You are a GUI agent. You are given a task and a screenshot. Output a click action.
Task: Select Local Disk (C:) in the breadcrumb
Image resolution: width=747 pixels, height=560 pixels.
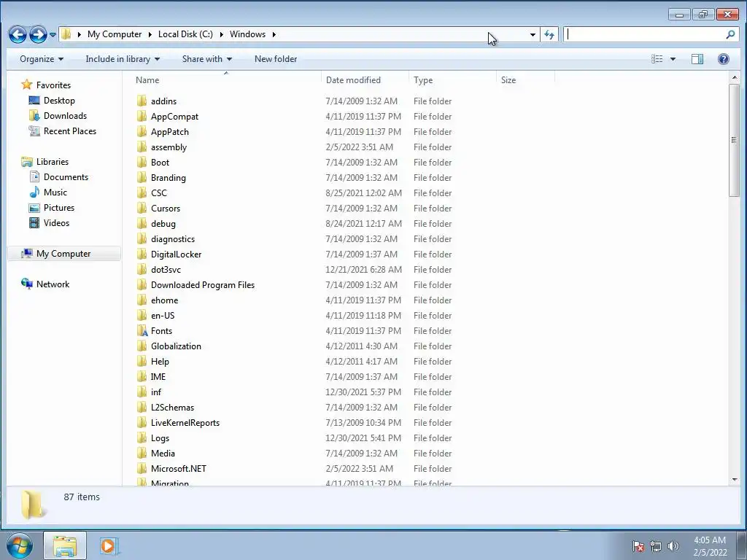(x=185, y=34)
